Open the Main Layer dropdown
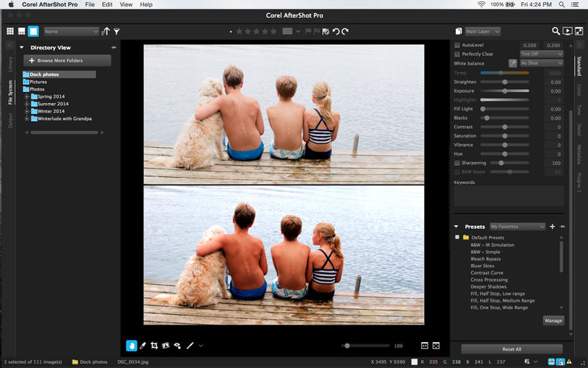The width and height of the screenshot is (588, 368). click(482, 32)
